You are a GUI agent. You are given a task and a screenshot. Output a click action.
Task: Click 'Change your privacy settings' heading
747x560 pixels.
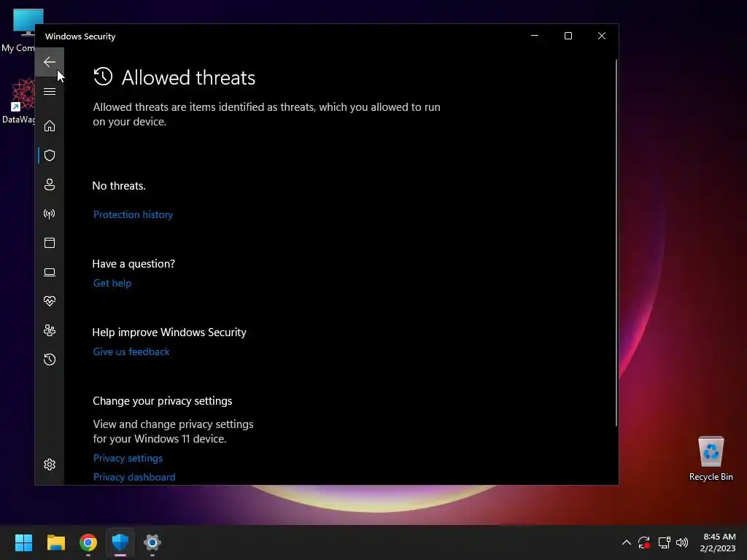163,401
